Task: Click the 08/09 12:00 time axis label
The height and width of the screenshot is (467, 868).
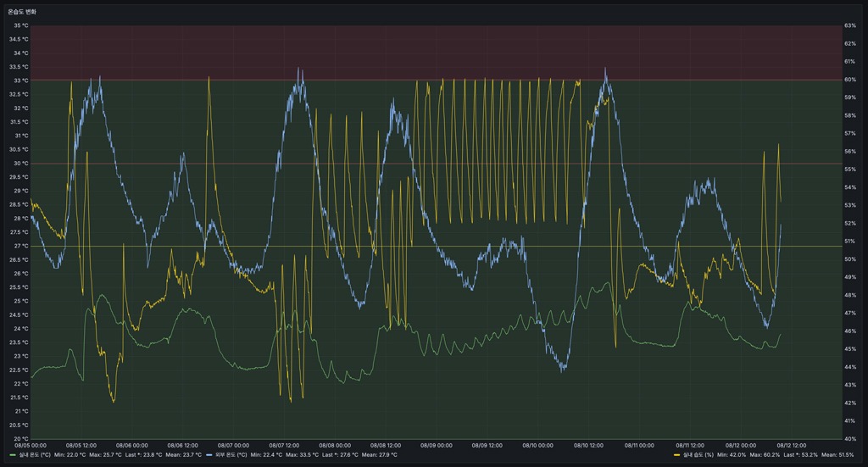Action: tap(487, 445)
